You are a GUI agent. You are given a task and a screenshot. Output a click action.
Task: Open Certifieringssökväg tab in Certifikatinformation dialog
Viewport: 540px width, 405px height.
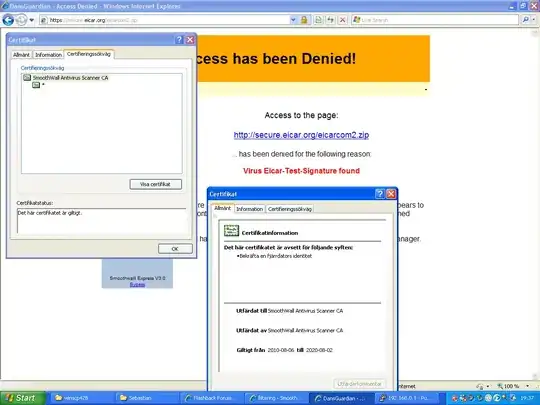point(290,209)
